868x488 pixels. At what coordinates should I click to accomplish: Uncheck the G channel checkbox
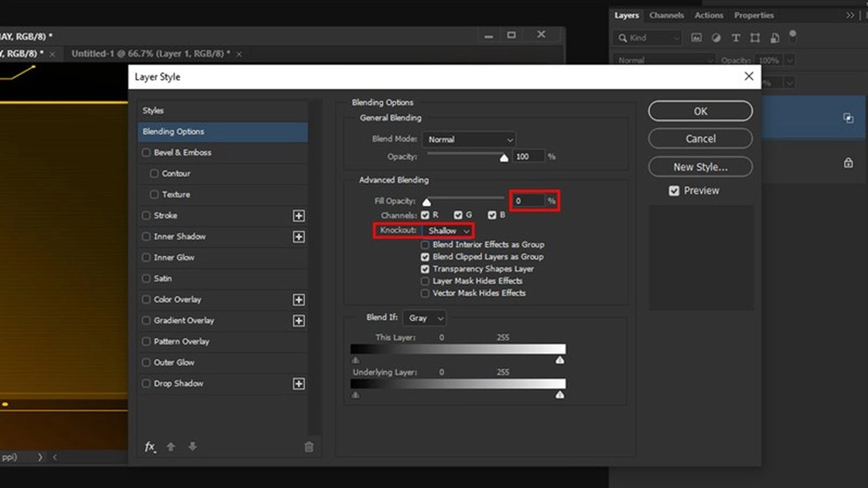(458, 215)
